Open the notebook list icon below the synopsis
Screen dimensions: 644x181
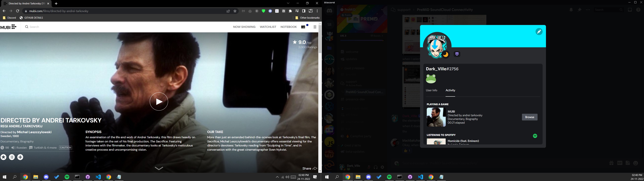12,157
